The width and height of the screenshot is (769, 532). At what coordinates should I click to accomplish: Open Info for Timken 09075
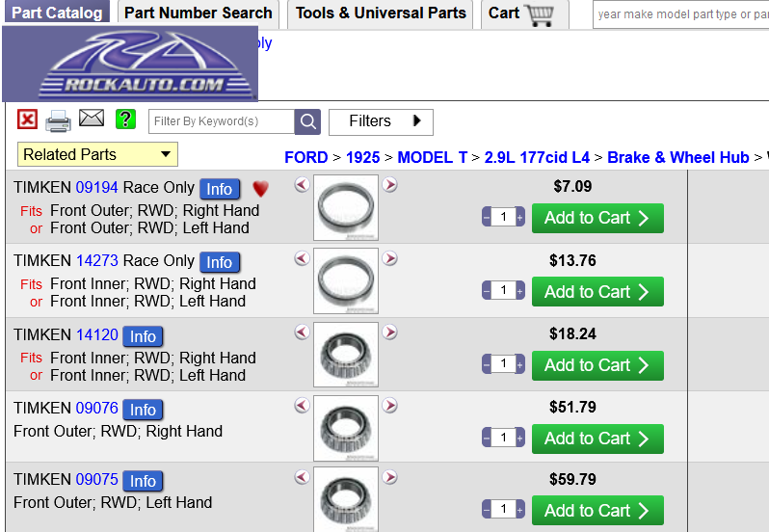[143, 481]
